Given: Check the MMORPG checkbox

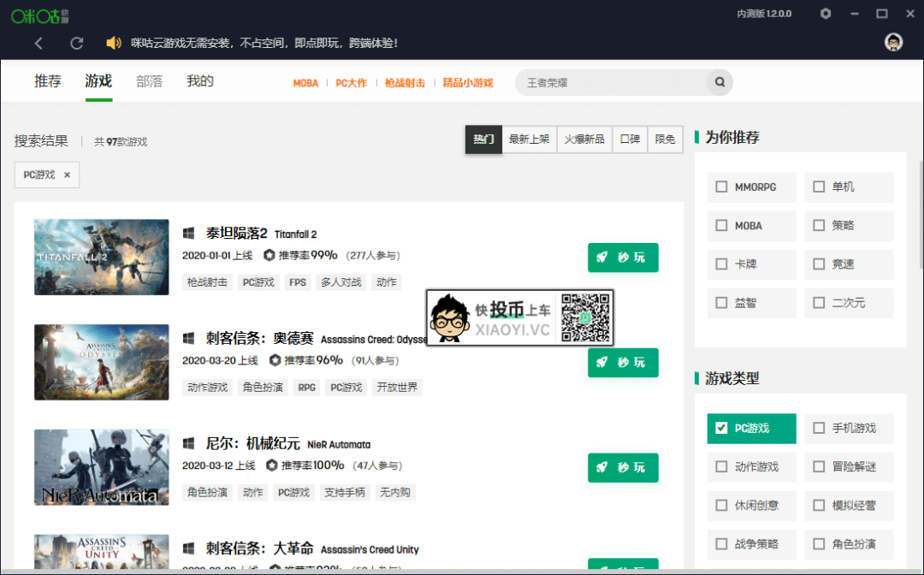Looking at the screenshot, I should (x=721, y=187).
